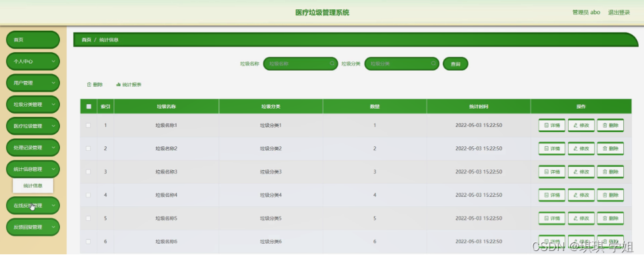Select the 统计信息 submenu item
Viewport: 644px width, 259px height.
pyautogui.click(x=33, y=186)
